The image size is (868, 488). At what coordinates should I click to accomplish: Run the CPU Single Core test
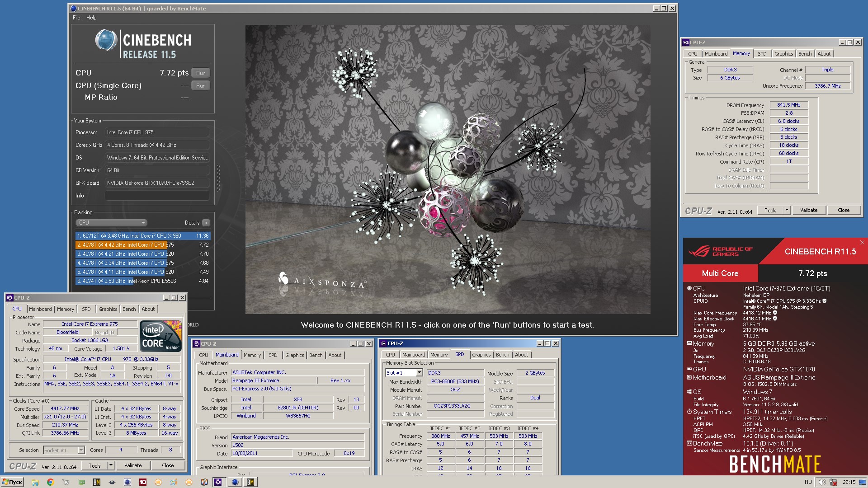[x=201, y=86]
